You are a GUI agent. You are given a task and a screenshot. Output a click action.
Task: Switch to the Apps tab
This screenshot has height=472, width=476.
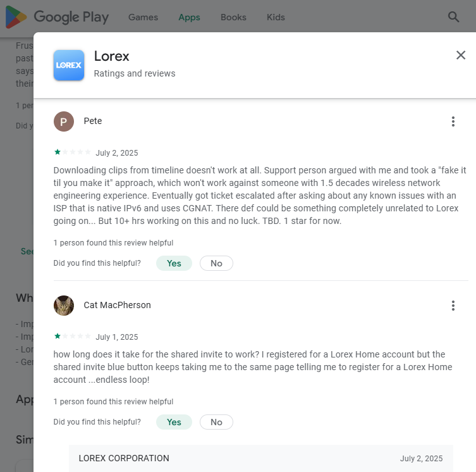(x=189, y=17)
